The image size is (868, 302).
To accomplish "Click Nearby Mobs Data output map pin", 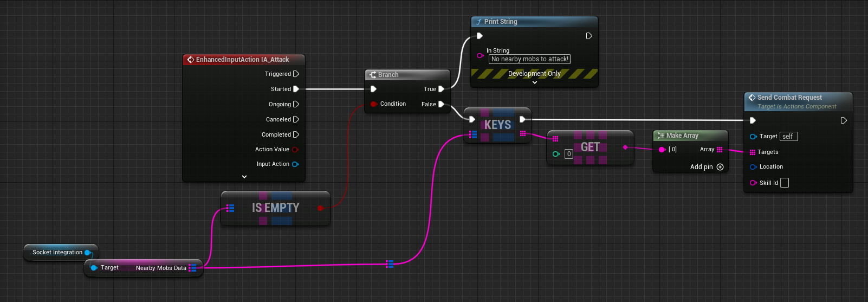I will click(x=192, y=268).
